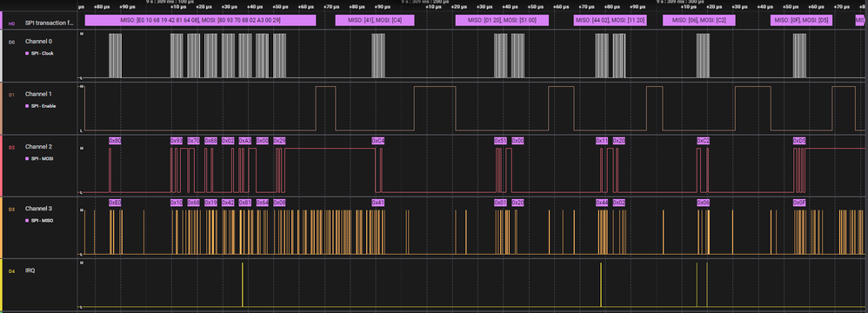The width and height of the screenshot is (868, 313).
Task: Select the MISO byte label 0xE0
Action: tap(115, 203)
